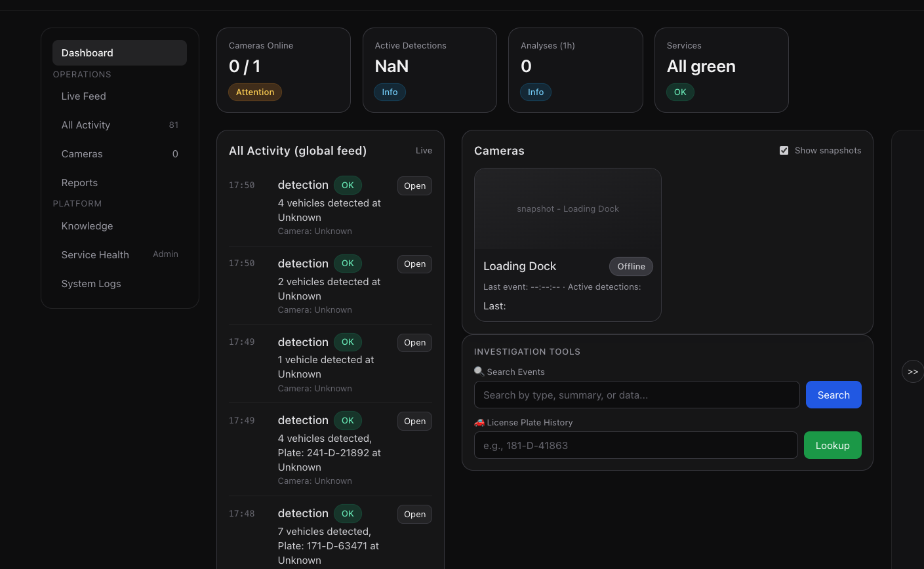924x569 pixels.
Task: Click the car icon beside License Plate History
Action: [479, 422]
